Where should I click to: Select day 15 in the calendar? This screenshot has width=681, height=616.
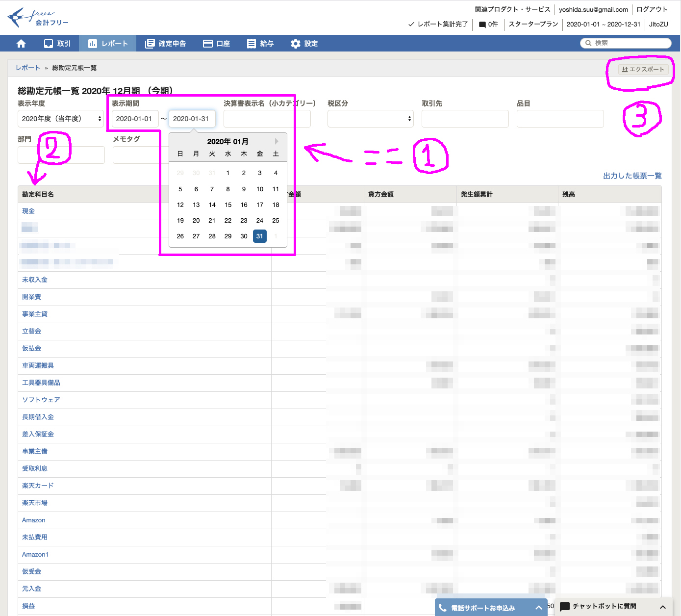228,205
